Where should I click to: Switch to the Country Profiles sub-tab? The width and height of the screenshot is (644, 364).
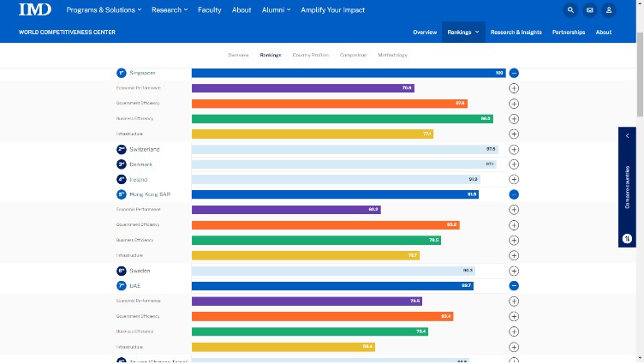[x=311, y=55]
